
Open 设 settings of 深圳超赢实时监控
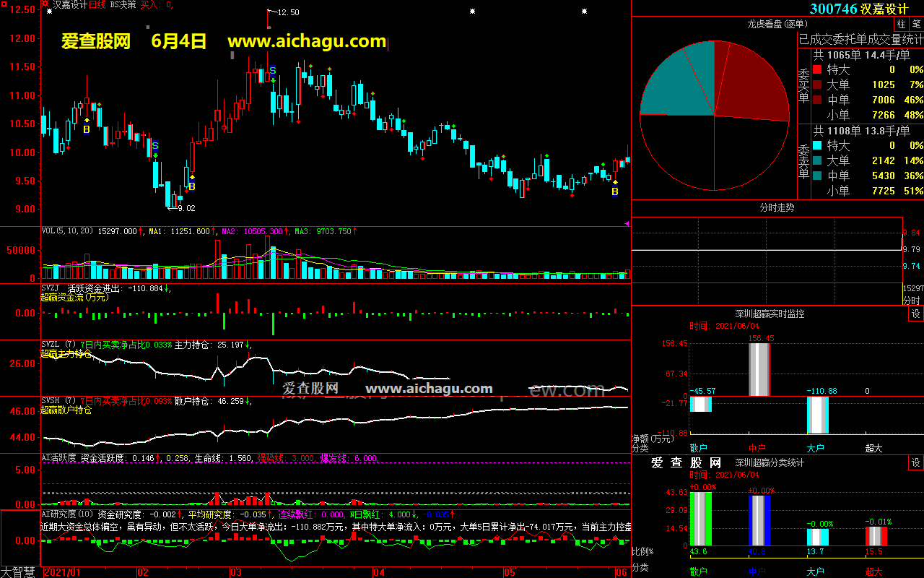pos(916,314)
